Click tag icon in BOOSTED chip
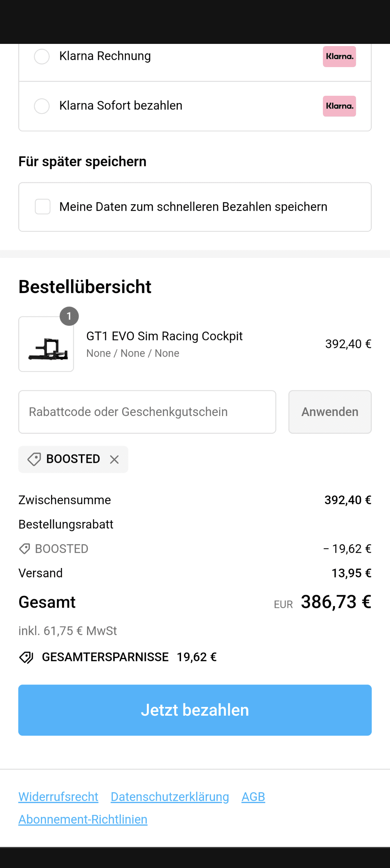The width and height of the screenshot is (390, 868). tap(34, 459)
